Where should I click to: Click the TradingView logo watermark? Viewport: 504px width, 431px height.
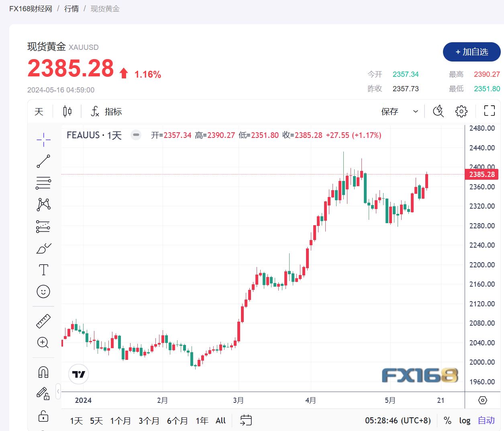coord(78,374)
